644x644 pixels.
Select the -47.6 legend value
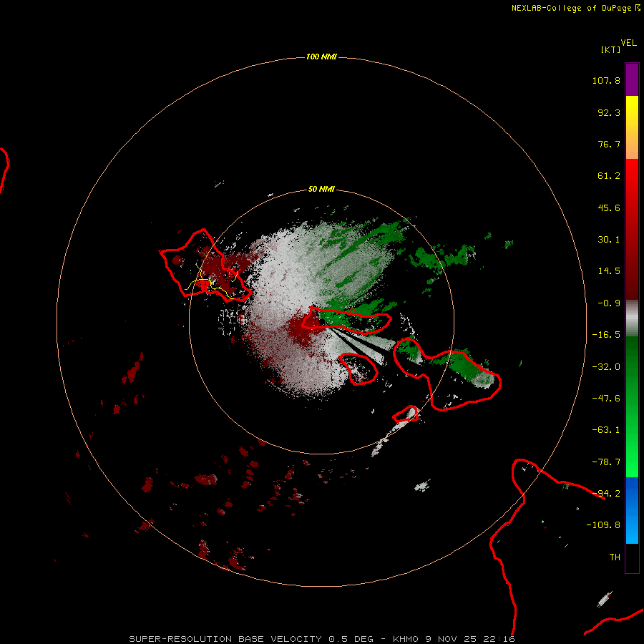(606, 399)
